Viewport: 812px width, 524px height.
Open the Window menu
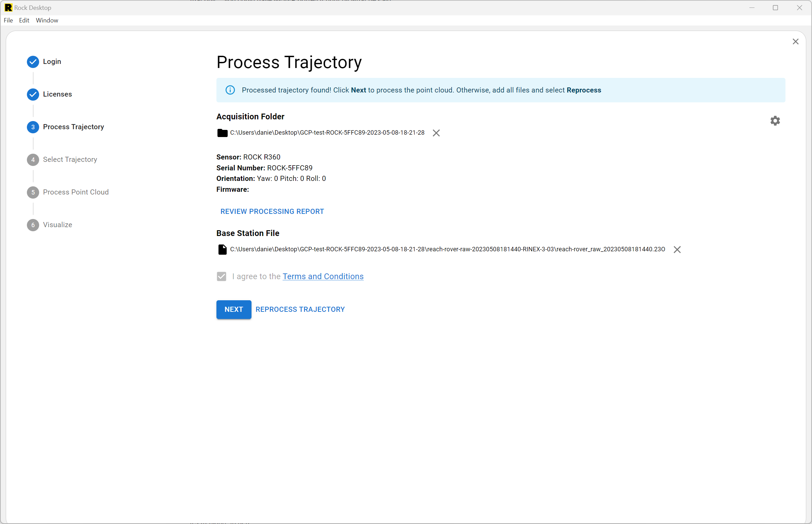(47, 20)
